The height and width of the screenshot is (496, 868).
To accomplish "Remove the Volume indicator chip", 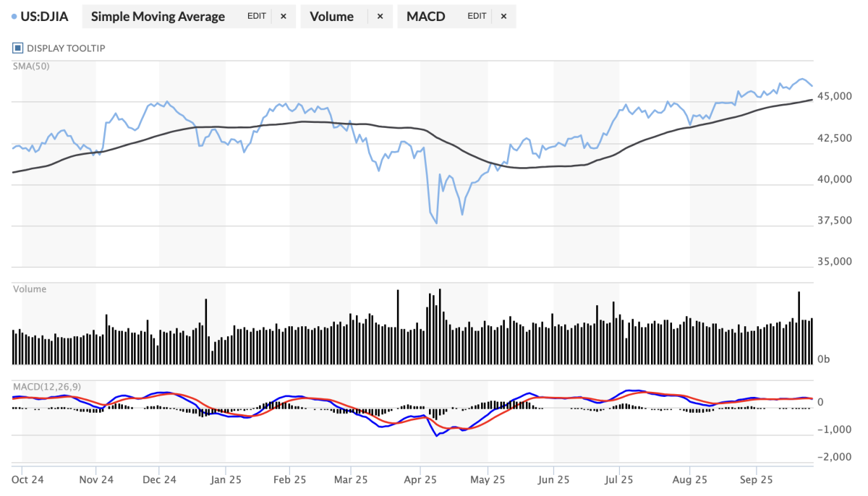I will tap(380, 16).
